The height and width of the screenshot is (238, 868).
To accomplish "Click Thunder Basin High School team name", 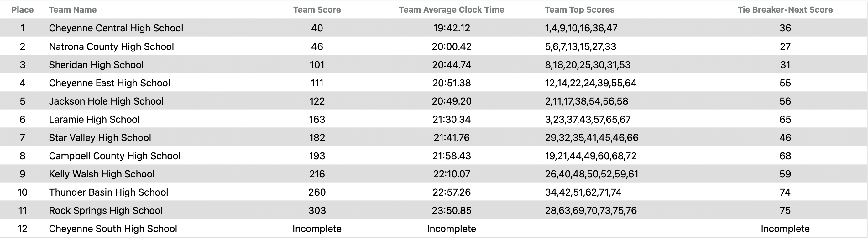I will [x=108, y=192].
